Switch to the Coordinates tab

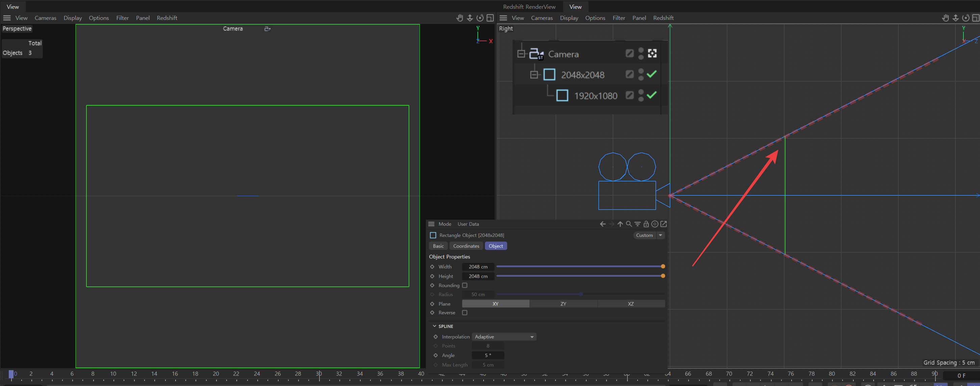coord(466,246)
